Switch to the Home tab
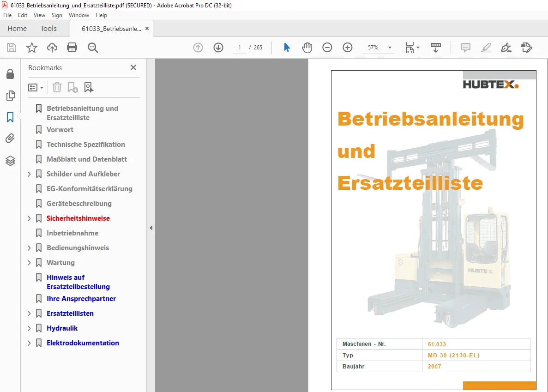The width and height of the screenshot is (548, 392). click(17, 28)
